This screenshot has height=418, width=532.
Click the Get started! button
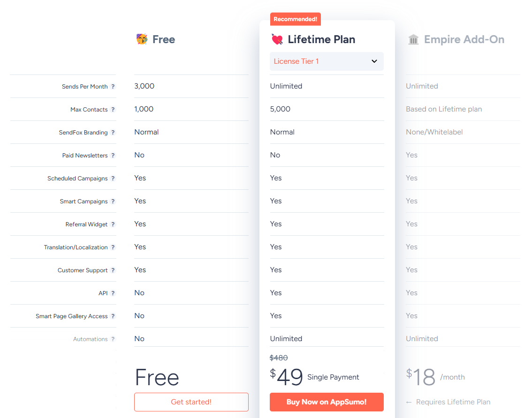[x=191, y=402]
